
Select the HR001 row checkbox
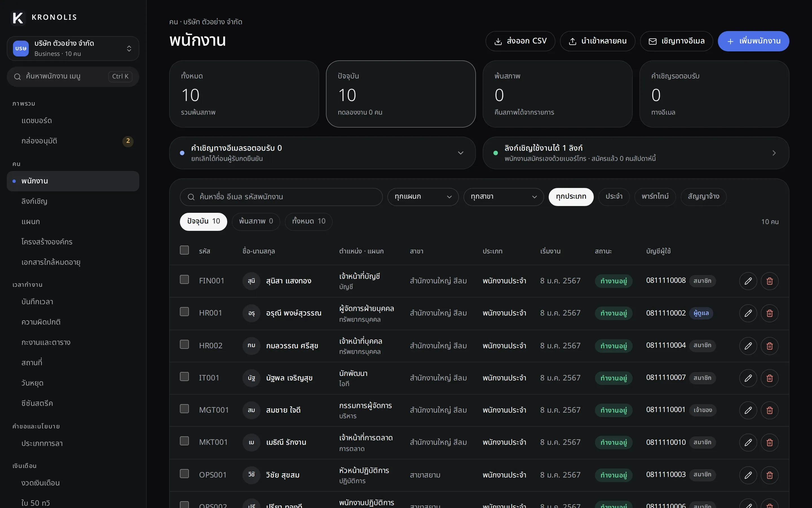pos(184,312)
